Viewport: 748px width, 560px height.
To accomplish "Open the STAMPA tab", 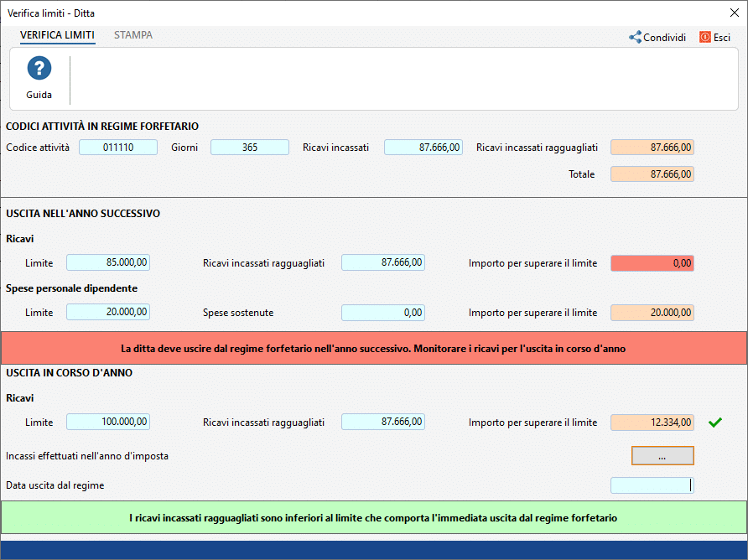I will (x=133, y=35).
